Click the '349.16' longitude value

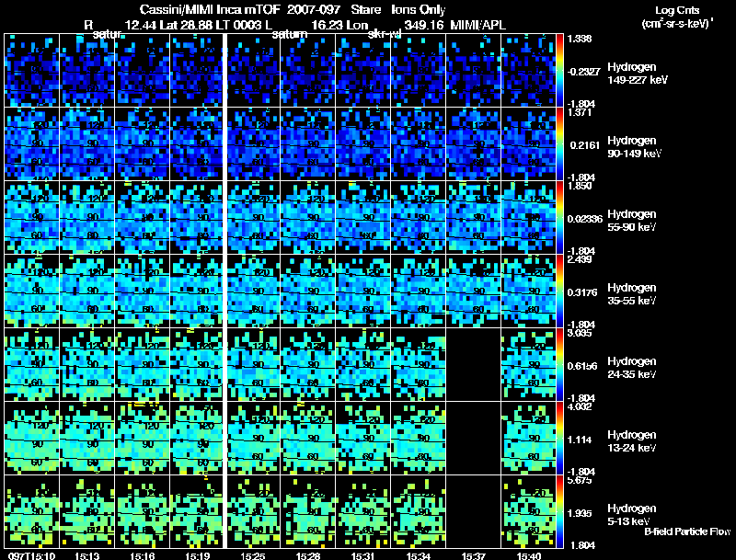[424, 26]
